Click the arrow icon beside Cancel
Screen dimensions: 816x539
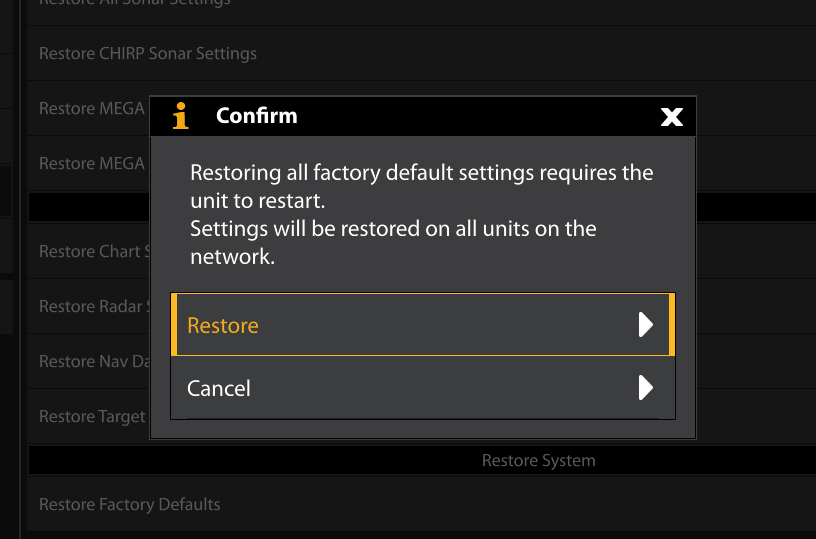click(x=646, y=388)
